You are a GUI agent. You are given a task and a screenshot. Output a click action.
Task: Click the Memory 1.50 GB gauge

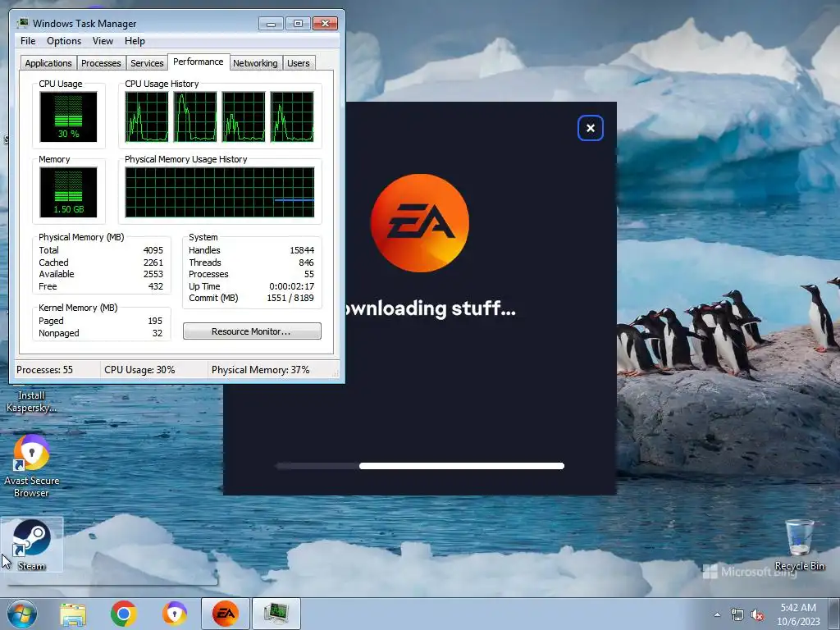[x=69, y=192]
